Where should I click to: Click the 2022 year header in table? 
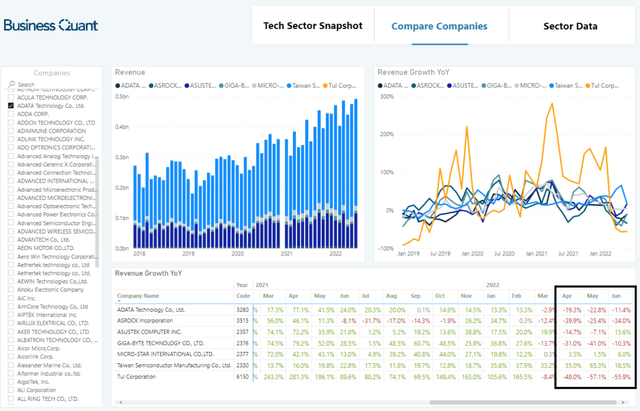point(493,284)
